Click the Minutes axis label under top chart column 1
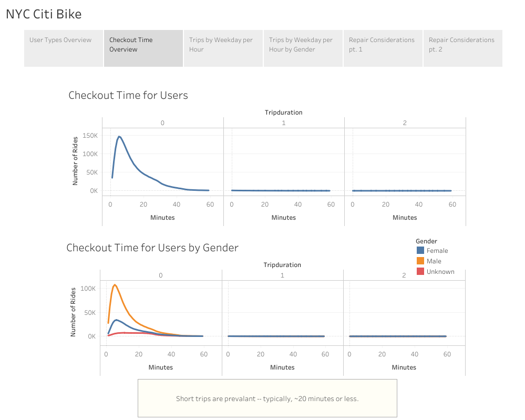The height and width of the screenshot is (420, 525). click(284, 218)
